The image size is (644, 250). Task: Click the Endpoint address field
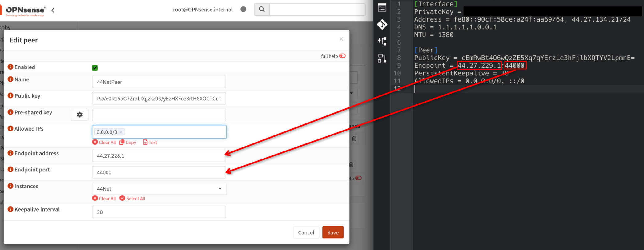159,156
